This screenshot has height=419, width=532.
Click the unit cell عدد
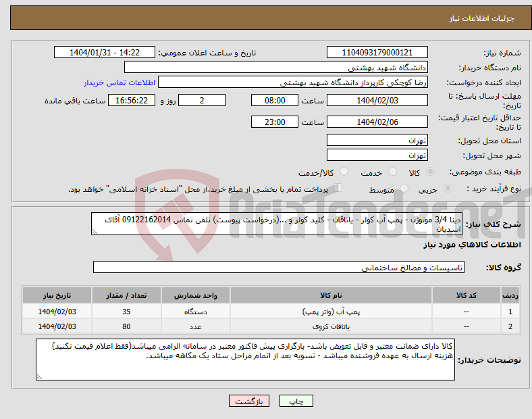click(196, 326)
